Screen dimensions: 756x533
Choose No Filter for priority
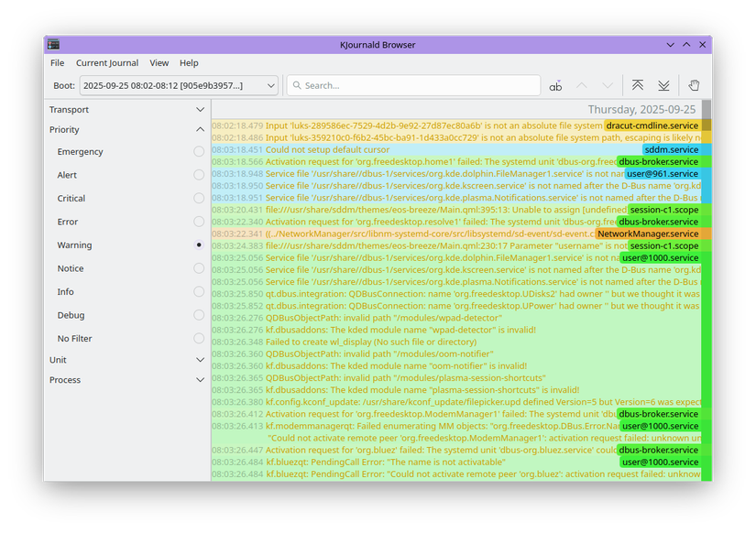198,338
